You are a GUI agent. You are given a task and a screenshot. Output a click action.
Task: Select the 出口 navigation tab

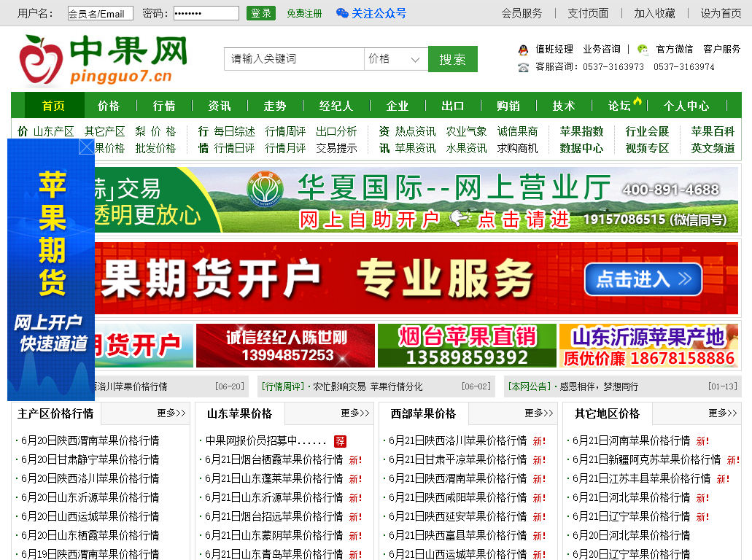(453, 106)
